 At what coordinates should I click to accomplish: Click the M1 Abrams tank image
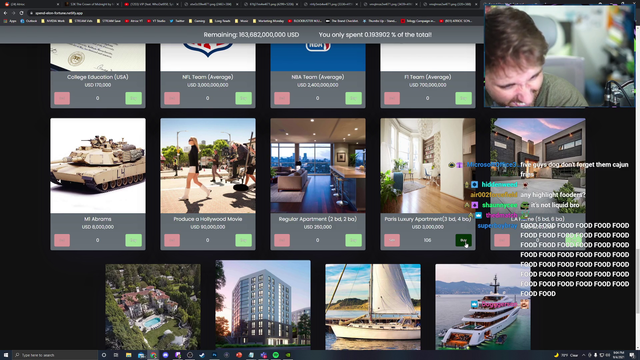pos(98,166)
